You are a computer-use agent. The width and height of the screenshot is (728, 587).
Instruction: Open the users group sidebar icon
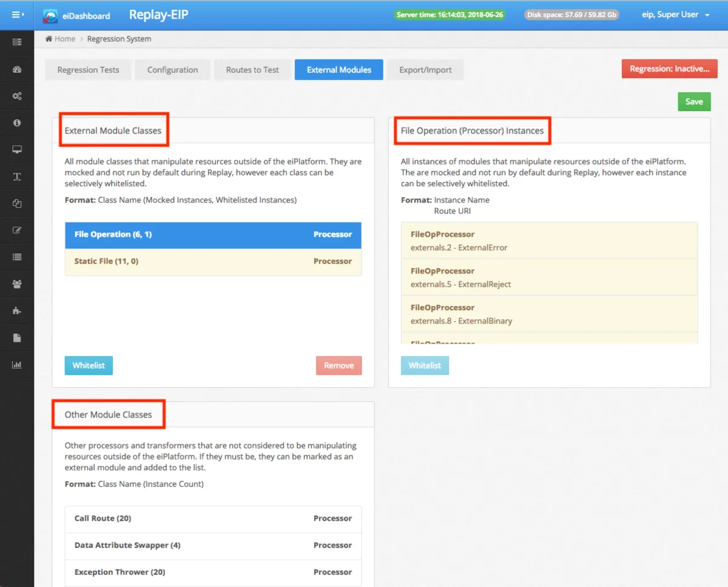click(x=17, y=283)
